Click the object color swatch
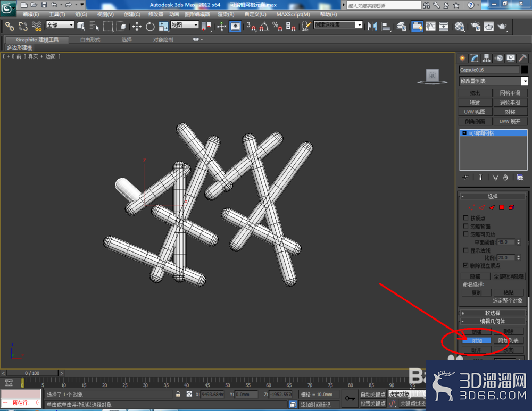 (x=524, y=70)
